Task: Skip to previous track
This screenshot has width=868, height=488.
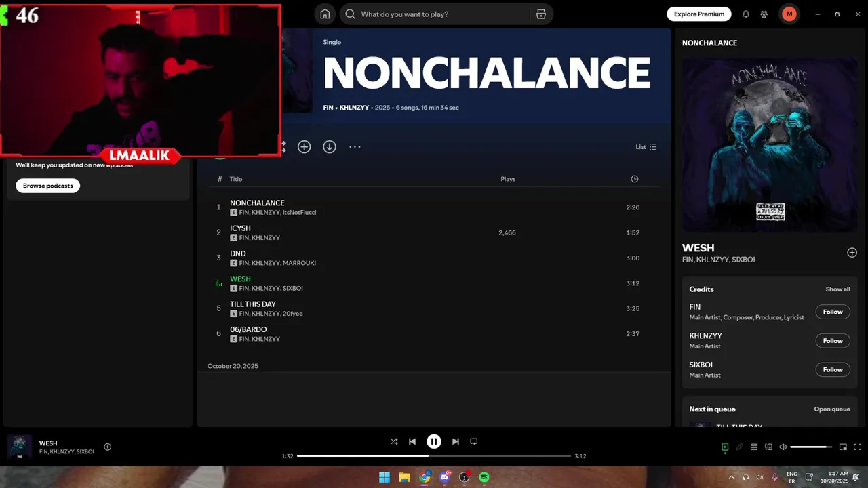Action: point(412,441)
